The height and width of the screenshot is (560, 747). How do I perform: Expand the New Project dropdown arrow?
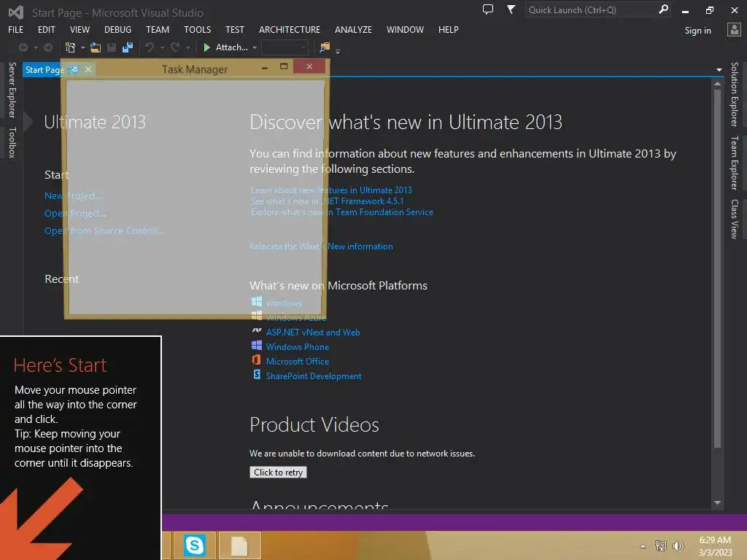tap(83, 47)
